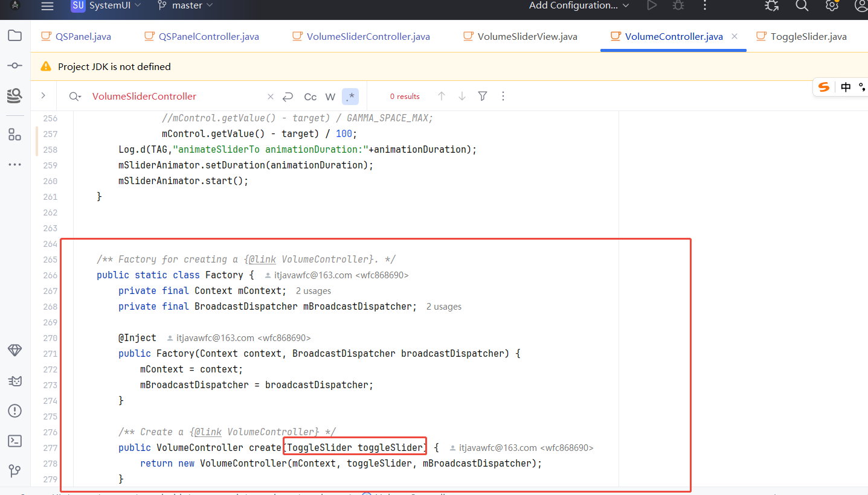Open the Structure tool window icon
The width and height of the screenshot is (868, 495).
[14, 134]
